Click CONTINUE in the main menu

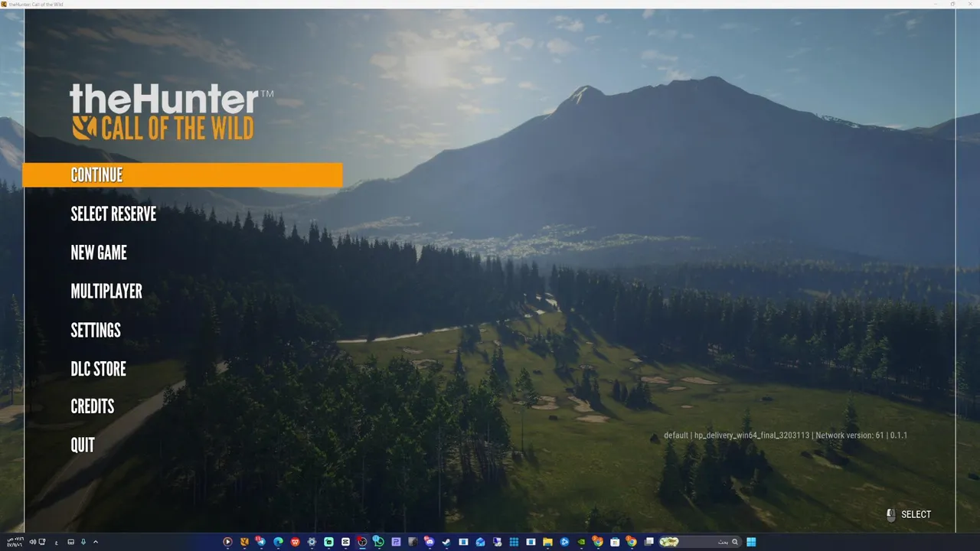point(182,174)
